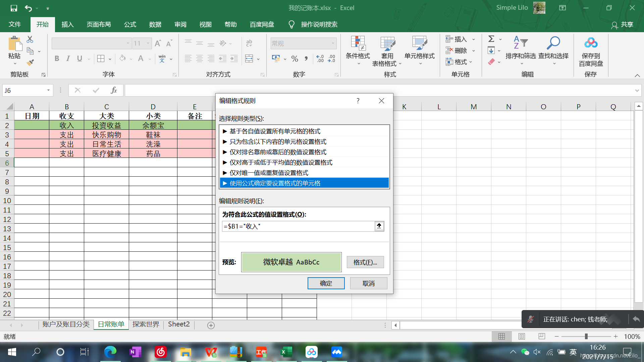This screenshot has width=644, height=362.
Task: Toggle Bold formatting button
Action: (x=57, y=59)
